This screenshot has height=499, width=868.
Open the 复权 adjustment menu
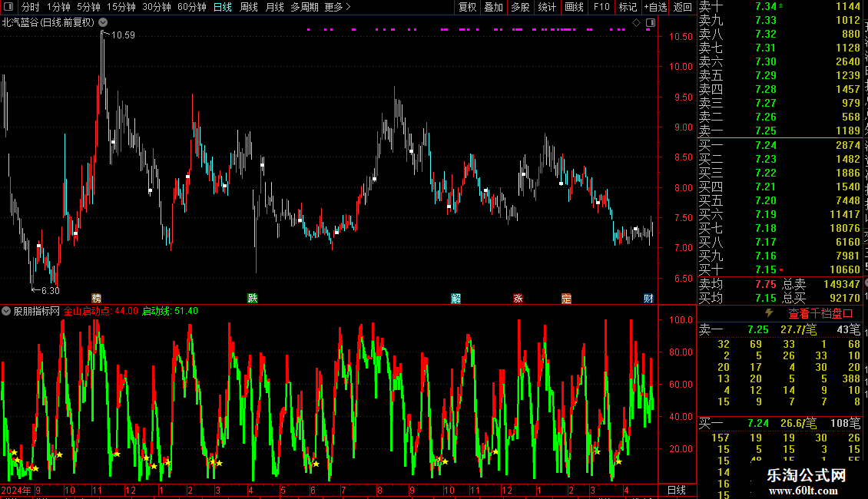pyautogui.click(x=467, y=7)
